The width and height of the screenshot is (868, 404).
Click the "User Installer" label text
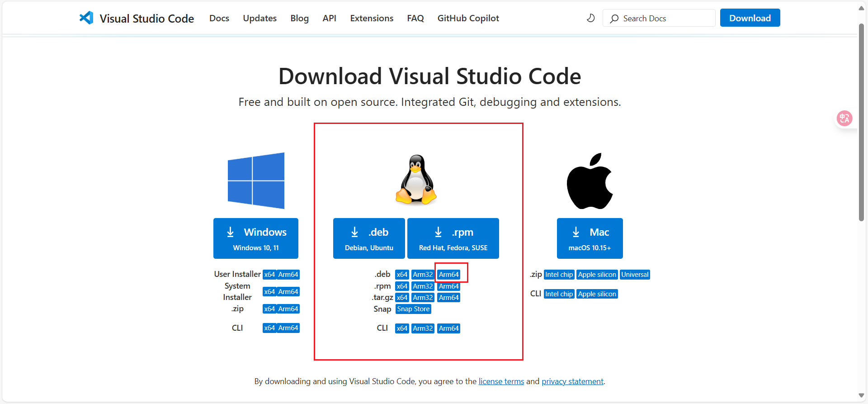click(x=237, y=274)
